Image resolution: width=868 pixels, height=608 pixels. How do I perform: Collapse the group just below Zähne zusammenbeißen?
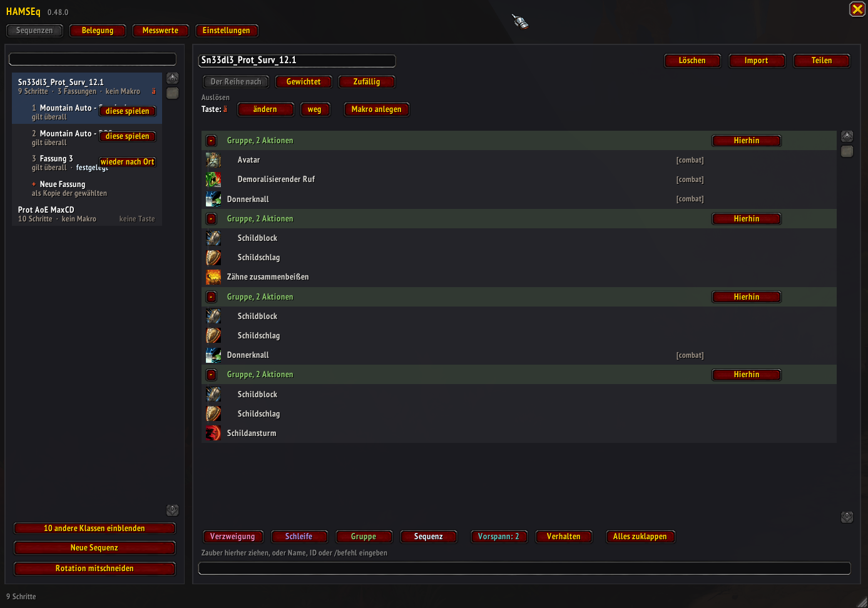click(212, 297)
